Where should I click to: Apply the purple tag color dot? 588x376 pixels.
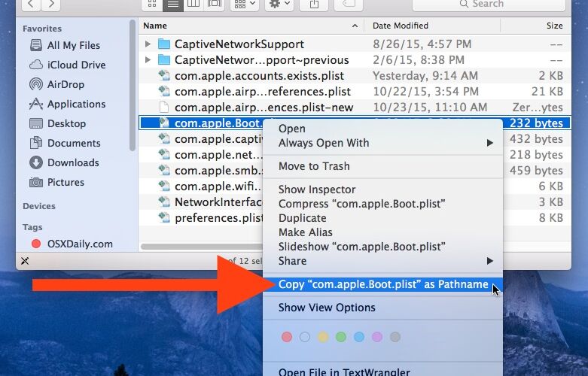(x=377, y=337)
